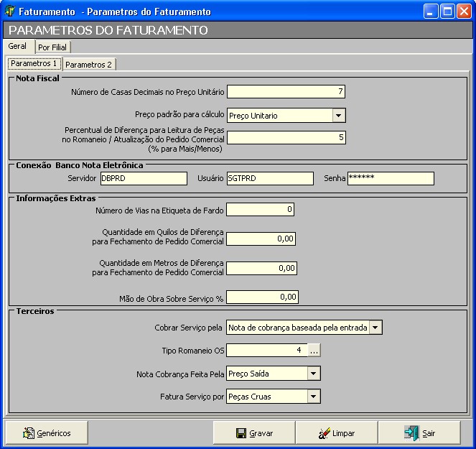Click the Genéricos button icon
The height and width of the screenshot is (449, 476).
(x=29, y=433)
